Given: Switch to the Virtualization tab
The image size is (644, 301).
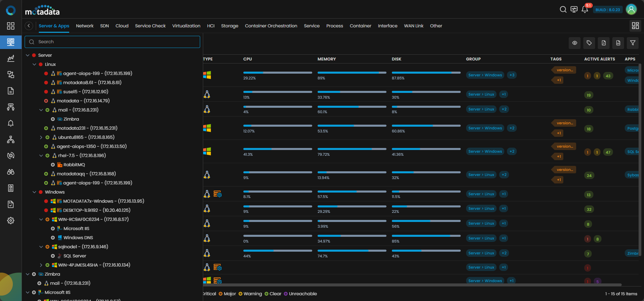Looking at the screenshot, I should [x=186, y=26].
